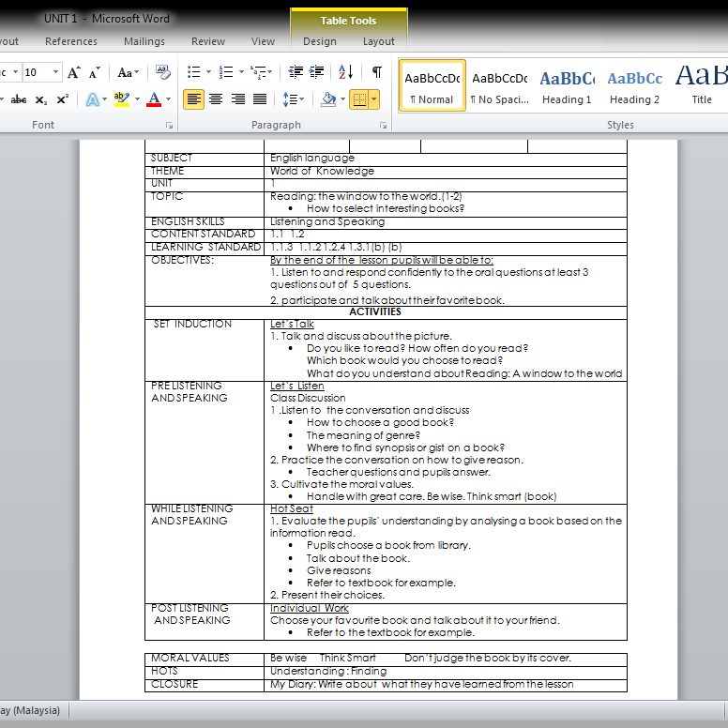This screenshot has height=728, width=728.
Task: Open the Mailings tab
Action: click(144, 41)
